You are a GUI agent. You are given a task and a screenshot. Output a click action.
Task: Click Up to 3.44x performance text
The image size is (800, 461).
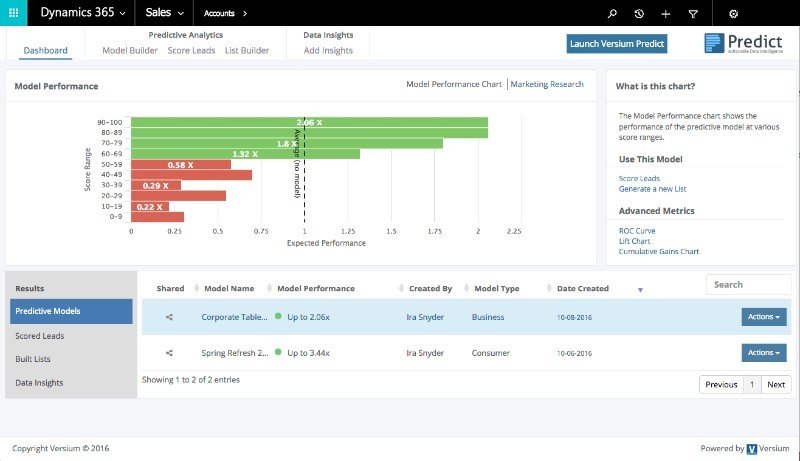tap(308, 353)
